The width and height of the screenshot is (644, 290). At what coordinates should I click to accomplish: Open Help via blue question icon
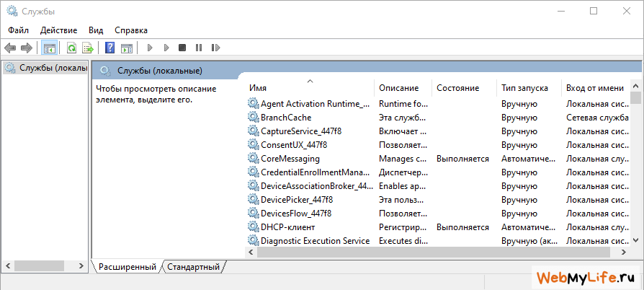110,48
